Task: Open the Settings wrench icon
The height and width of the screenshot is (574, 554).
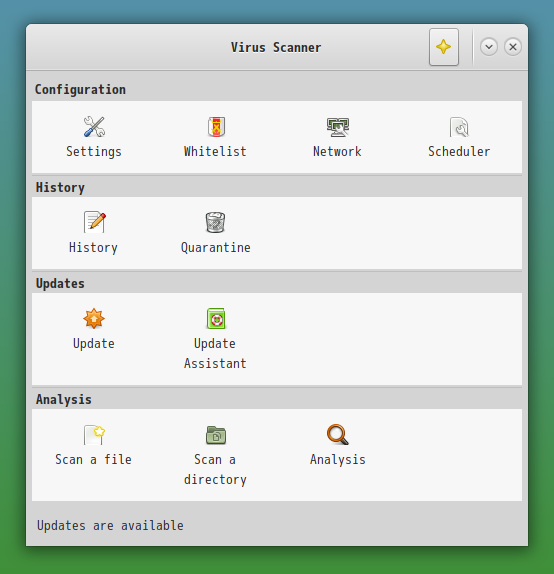Action: pos(94,127)
